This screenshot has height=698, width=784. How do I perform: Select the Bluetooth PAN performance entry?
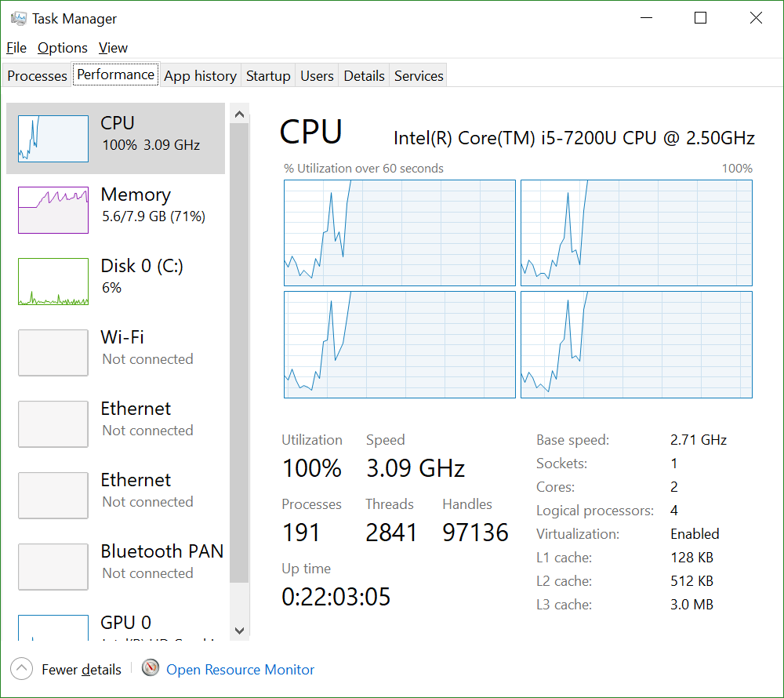pyautogui.click(x=115, y=566)
